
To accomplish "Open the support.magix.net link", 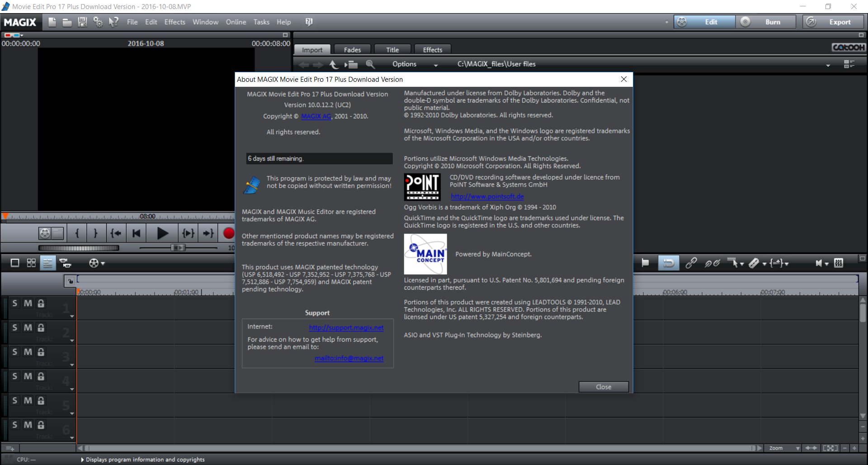I will (346, 328).
